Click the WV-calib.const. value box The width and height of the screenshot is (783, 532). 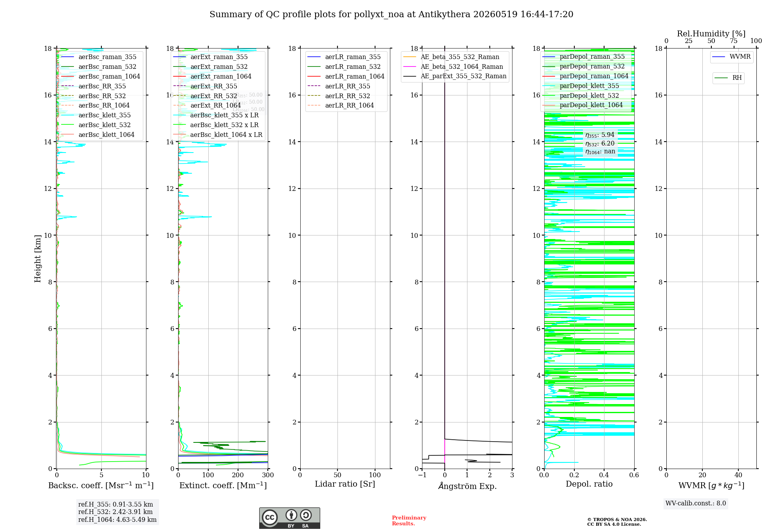click(696, 503)
